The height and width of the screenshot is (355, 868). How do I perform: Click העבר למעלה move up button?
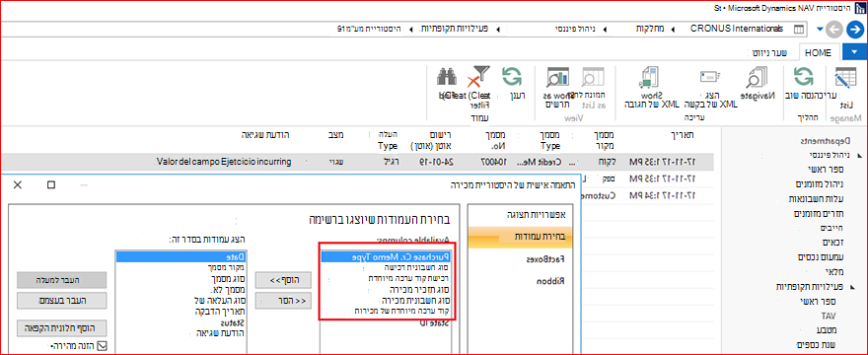61,280
